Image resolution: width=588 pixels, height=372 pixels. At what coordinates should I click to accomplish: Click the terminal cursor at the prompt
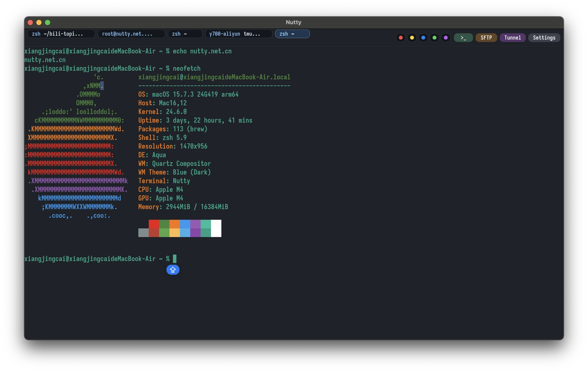(x=175, y=259)
